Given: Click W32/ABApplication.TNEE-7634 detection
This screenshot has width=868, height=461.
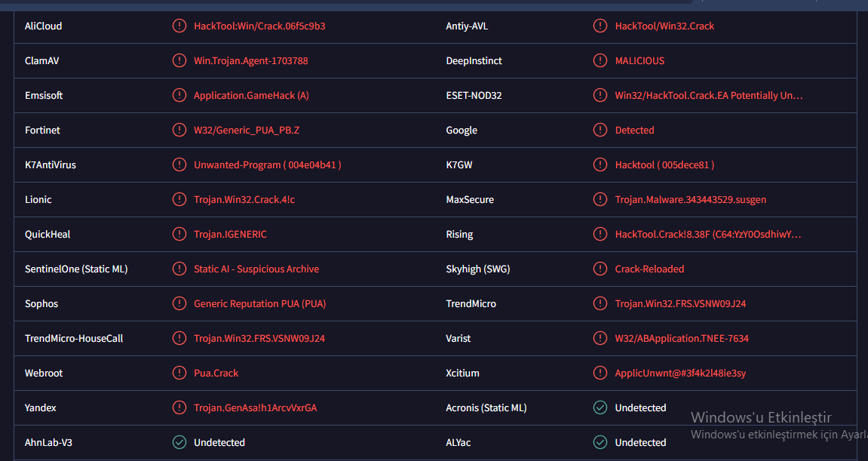Looking at the screenshot, I should (x=682, y=339).
